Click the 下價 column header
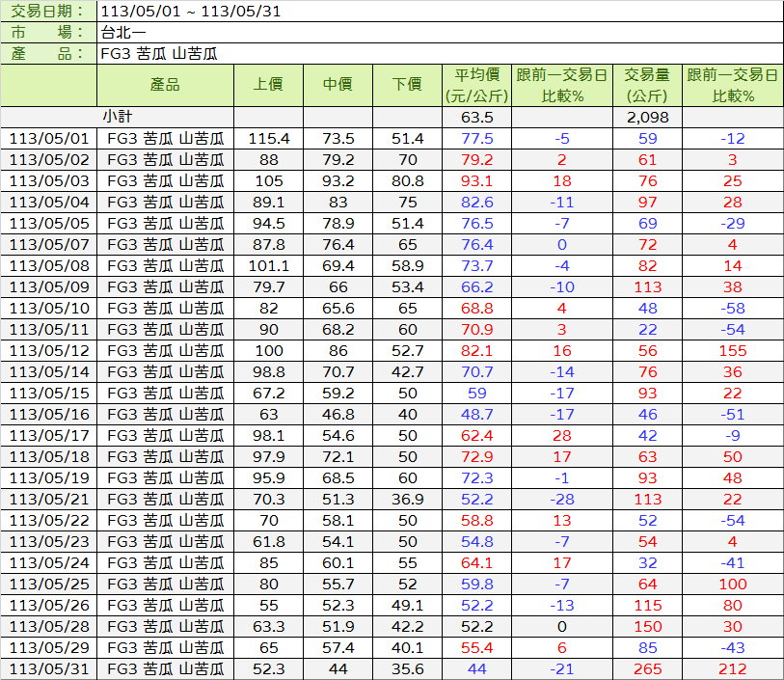The image size is (784, 680). [x=408, y=85]
